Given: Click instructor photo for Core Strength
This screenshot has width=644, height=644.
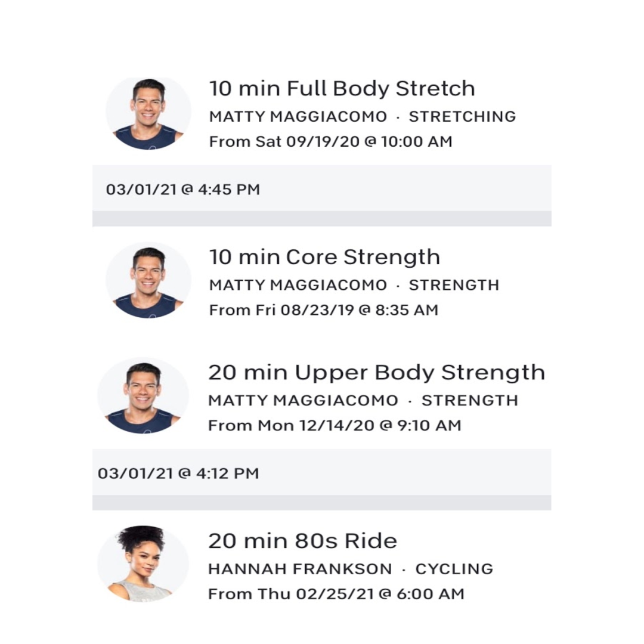Looking at the screenshot, I should click(148, 280).
